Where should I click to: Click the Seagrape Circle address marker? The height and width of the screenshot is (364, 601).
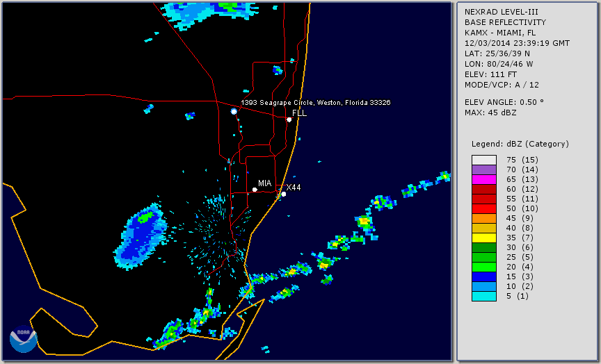click(x=234, y=111)
